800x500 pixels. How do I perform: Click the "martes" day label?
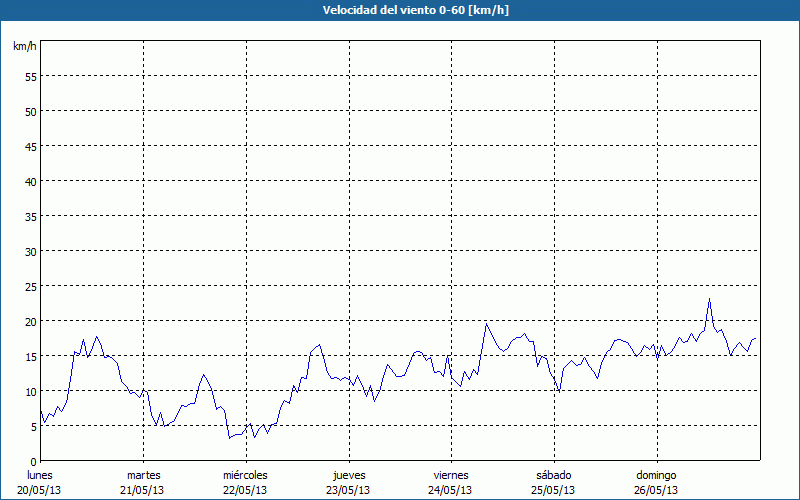143,475
